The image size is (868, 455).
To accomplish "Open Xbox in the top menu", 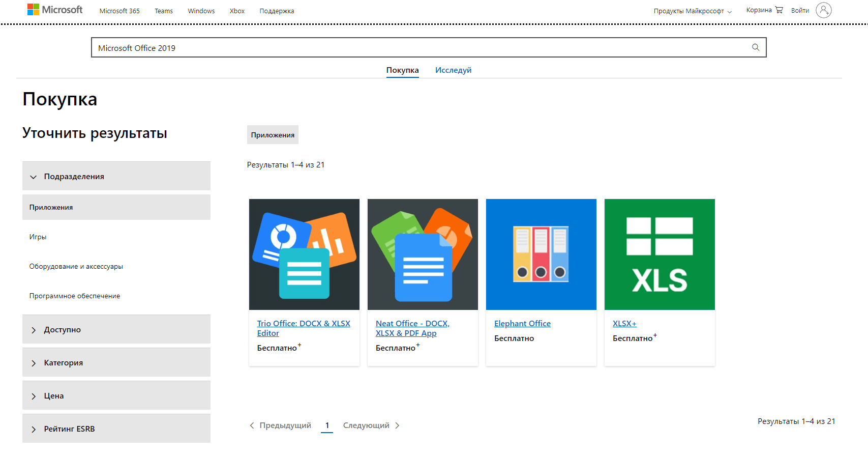I will (237, 11).
